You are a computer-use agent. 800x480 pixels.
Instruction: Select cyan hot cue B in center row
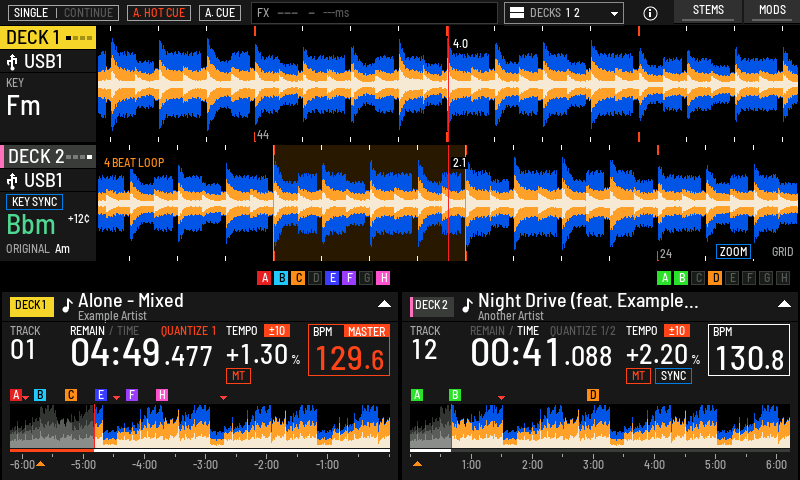click(x=281, y=278)
